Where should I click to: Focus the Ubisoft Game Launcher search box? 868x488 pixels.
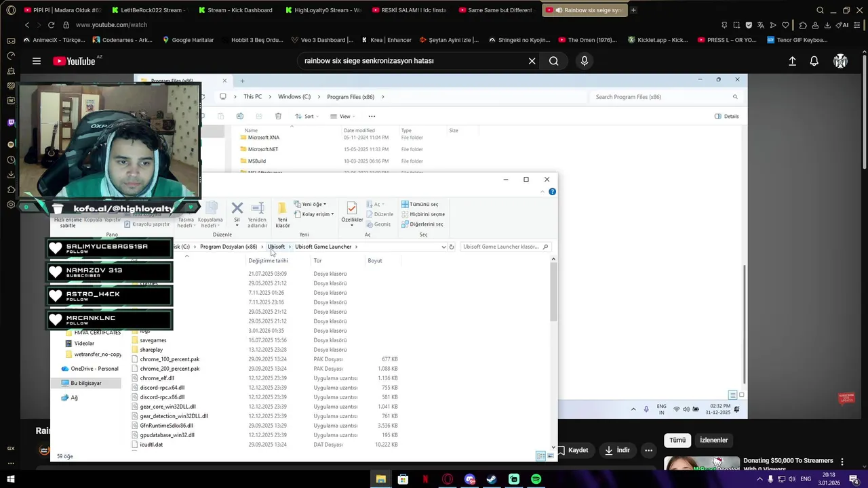coord(505,247)
